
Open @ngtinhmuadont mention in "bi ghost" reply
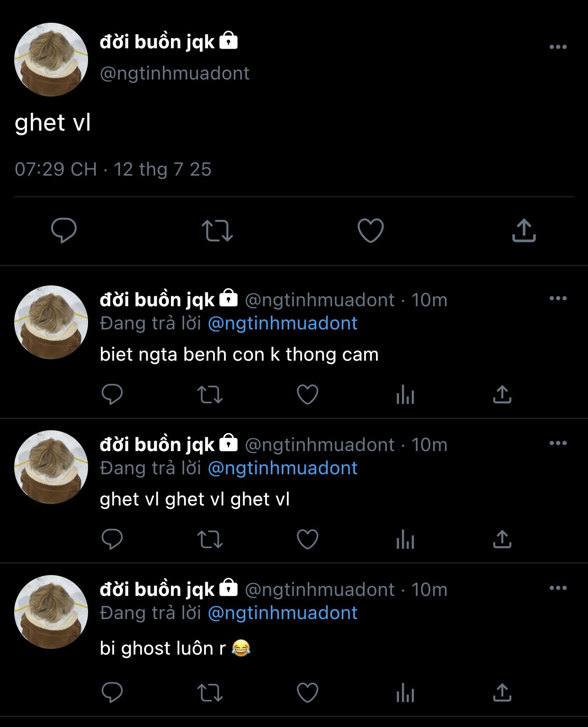point(283,613)
